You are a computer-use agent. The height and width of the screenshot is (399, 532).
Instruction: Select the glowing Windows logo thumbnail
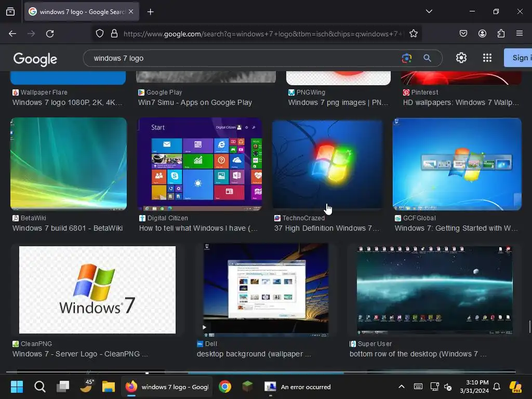click(327, 164)
